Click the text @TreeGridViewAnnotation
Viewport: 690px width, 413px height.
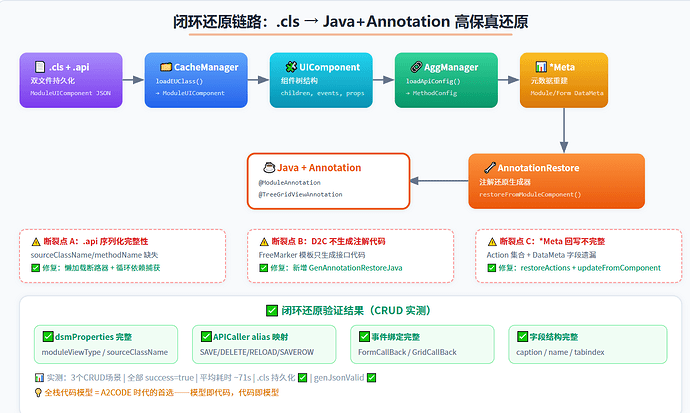click(x=300, y=194)
